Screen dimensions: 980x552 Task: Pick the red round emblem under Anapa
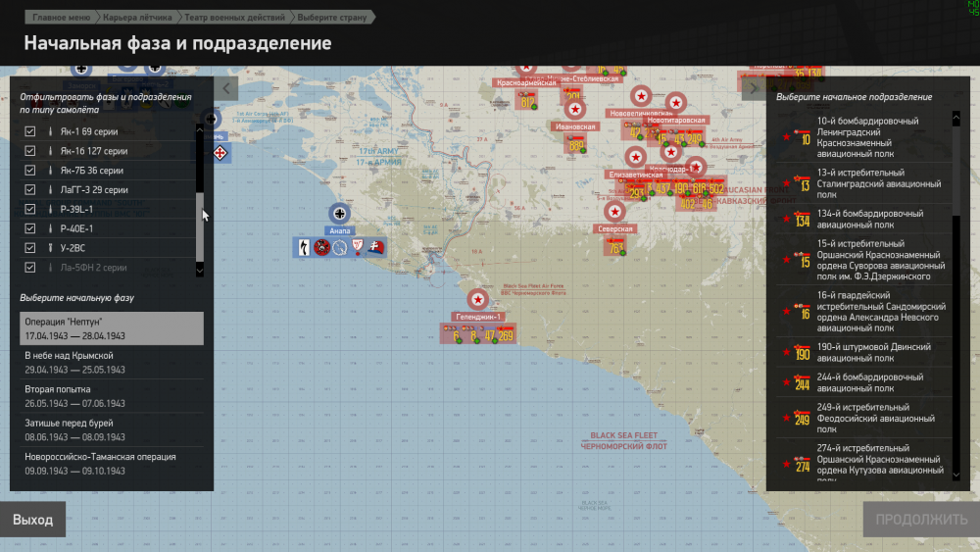coord(321,247)
